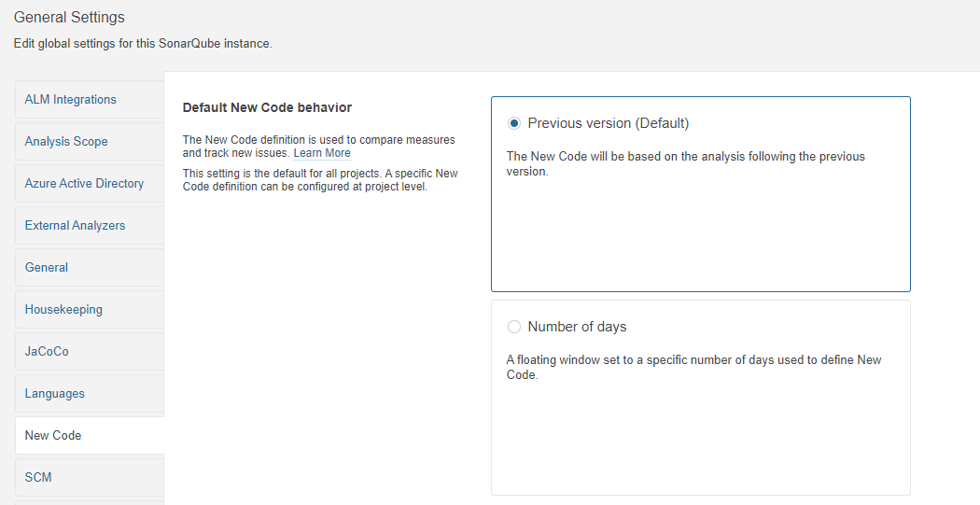Go to the External Analyzers tab
The width and height of the screenshot is (980, 505).
(75, 226)
